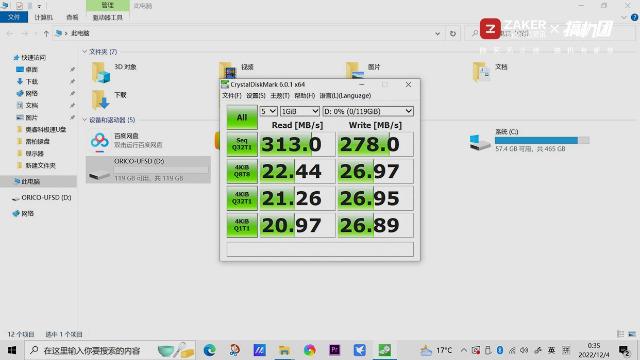640x360 pixels.
Task: Refresh the Explorer address bar
Action: [x=453, y=33]
